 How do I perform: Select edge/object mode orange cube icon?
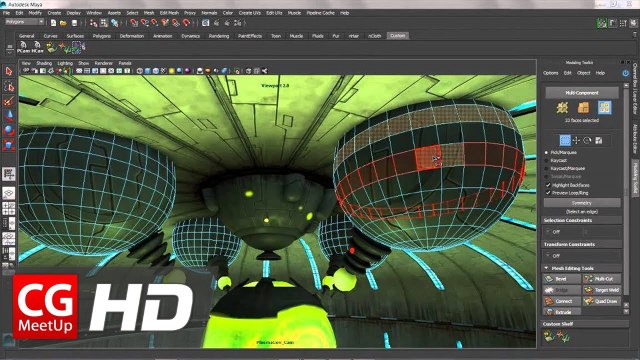583,108
